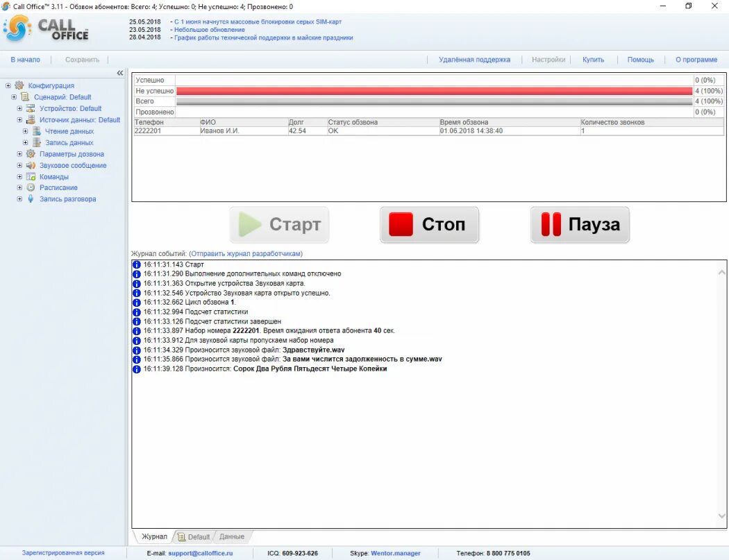
Task: Open news link about серых SIM-карт
Action: (258, 22)
